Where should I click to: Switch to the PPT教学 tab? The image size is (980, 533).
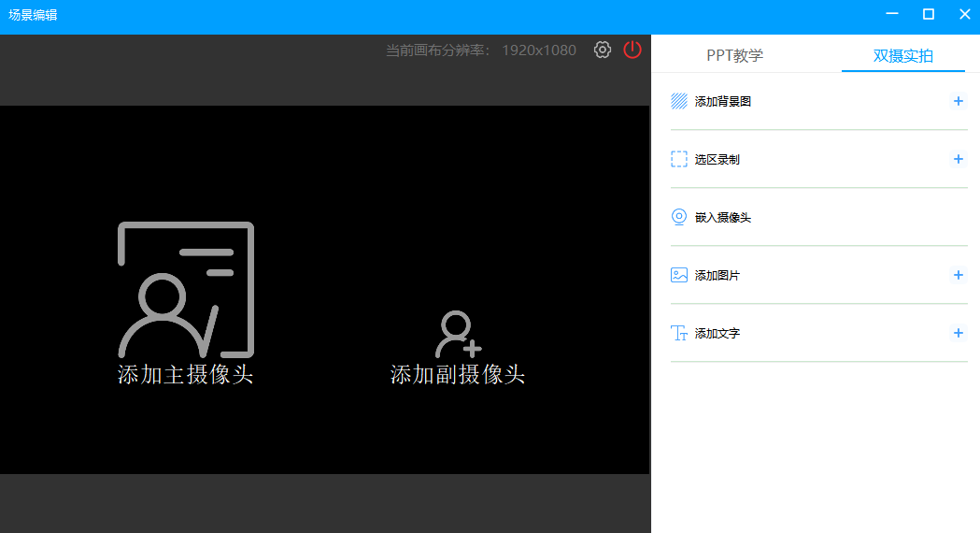click(734, 55)
